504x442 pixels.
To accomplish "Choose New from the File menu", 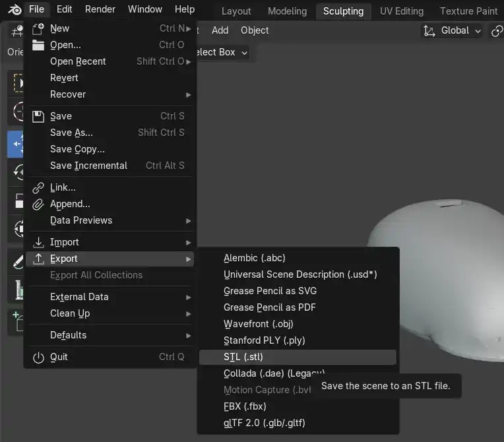I will (110, 28).
